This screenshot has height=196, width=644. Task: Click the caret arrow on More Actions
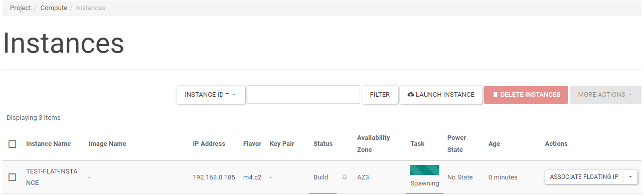pos(630,95)
